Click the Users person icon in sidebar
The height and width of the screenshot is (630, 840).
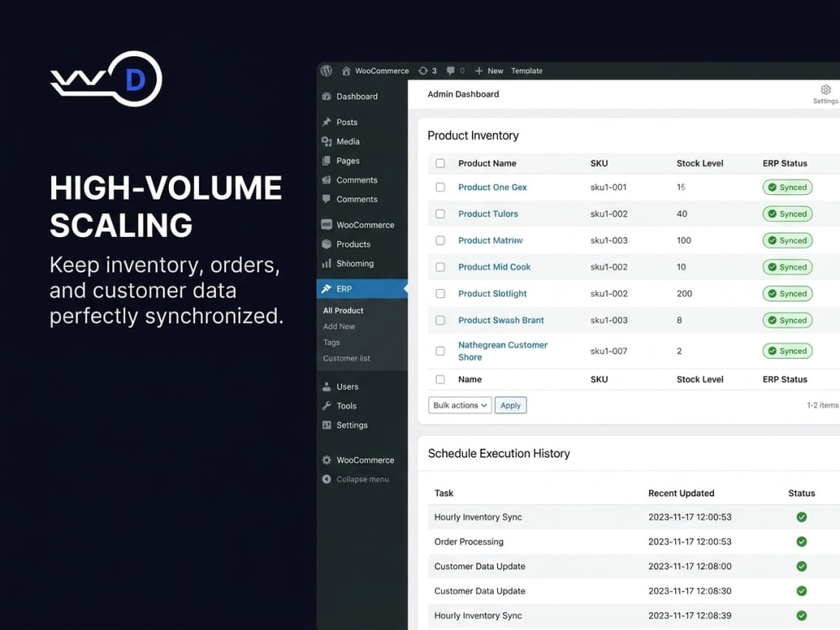(x=327, y=386)
